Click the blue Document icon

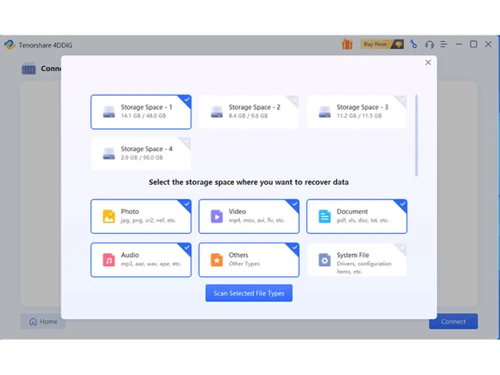coord(325,216)
